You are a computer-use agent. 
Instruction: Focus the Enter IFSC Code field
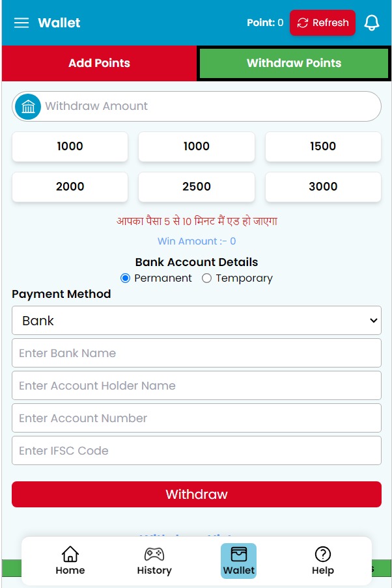[197, 451]
